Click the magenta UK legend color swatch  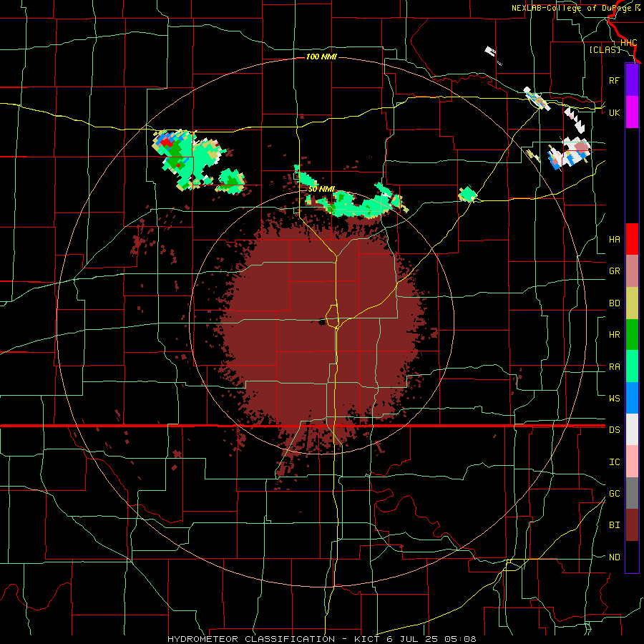pyautogui.click(x=632, y=112)
